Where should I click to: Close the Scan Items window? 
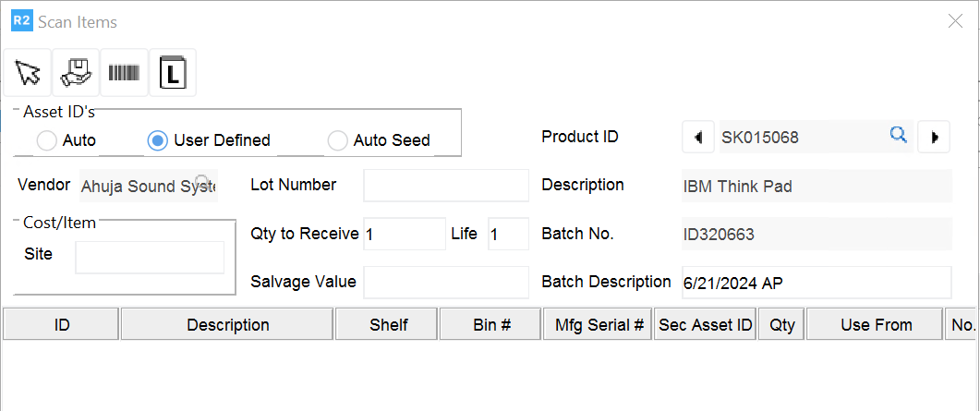click(x=956, y=21)
